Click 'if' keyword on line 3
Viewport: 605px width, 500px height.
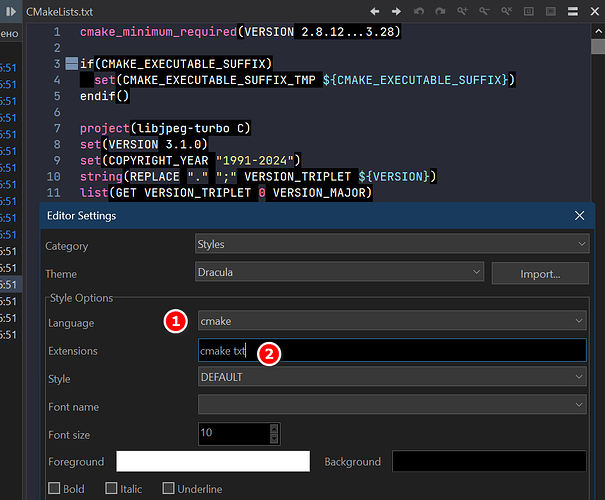tap(87, 64)
